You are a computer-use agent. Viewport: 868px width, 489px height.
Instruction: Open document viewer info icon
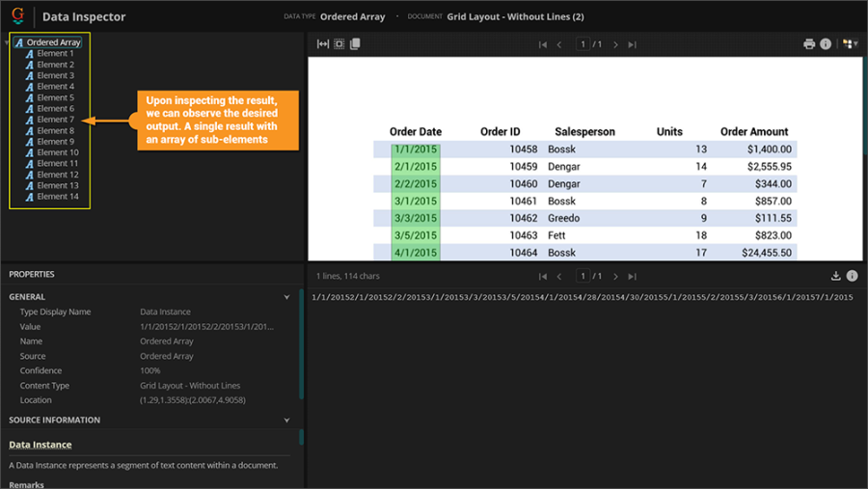(x=826, y=44)
